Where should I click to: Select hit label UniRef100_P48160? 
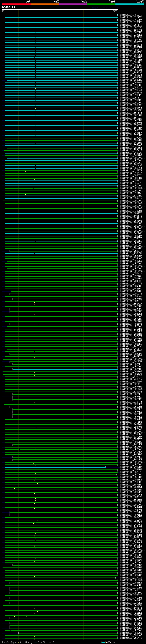coord(131,289)
